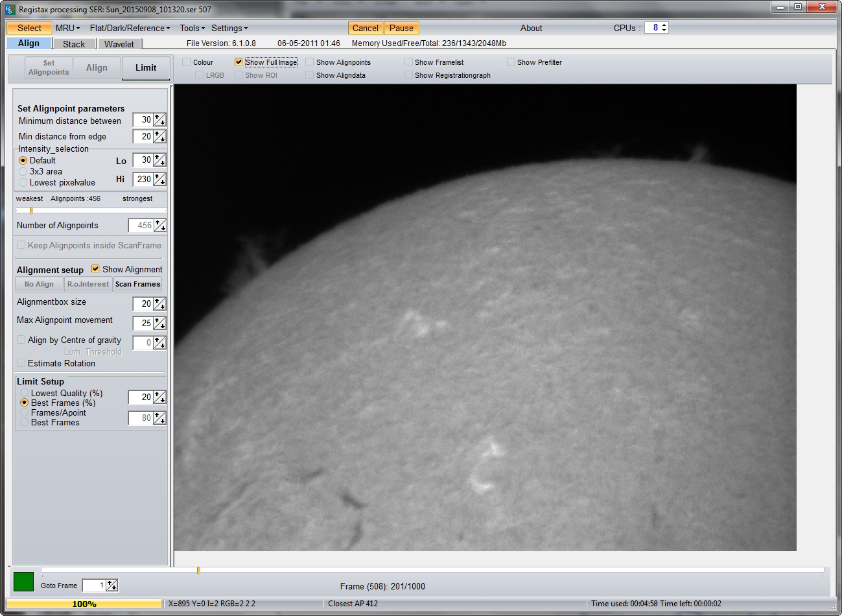Switch to the Align tab
Screen dimensions: 842x616
pyautogui.click(x=29, y=43)
